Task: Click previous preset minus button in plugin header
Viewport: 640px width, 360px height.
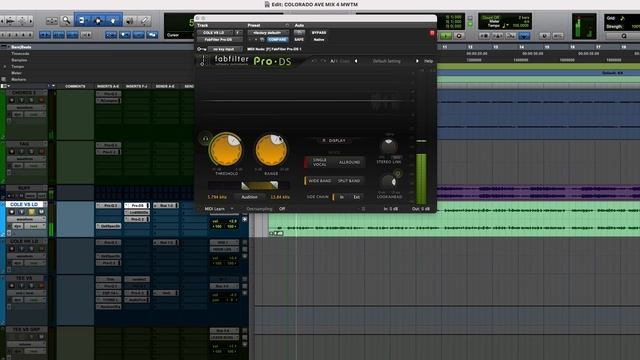Action: [x=250, y=40]
